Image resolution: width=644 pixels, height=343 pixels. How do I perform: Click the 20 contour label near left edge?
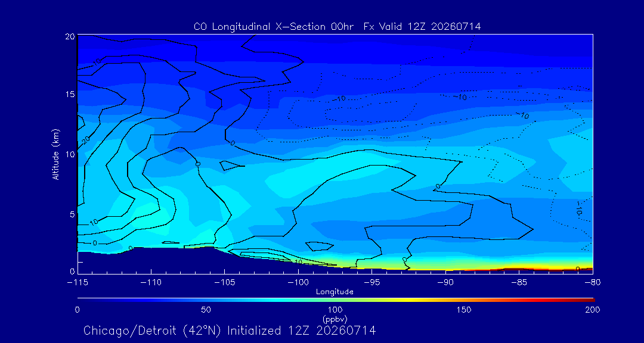click(85, 140)
